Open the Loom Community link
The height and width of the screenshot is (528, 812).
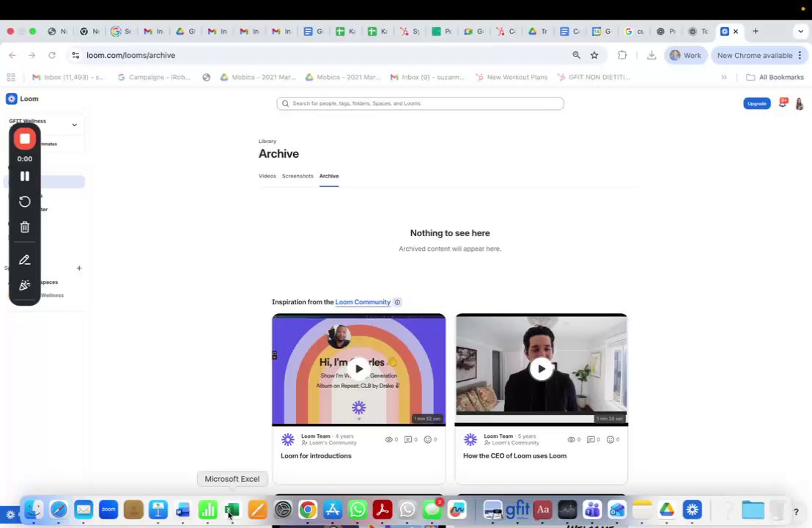(x=363, y=302)
